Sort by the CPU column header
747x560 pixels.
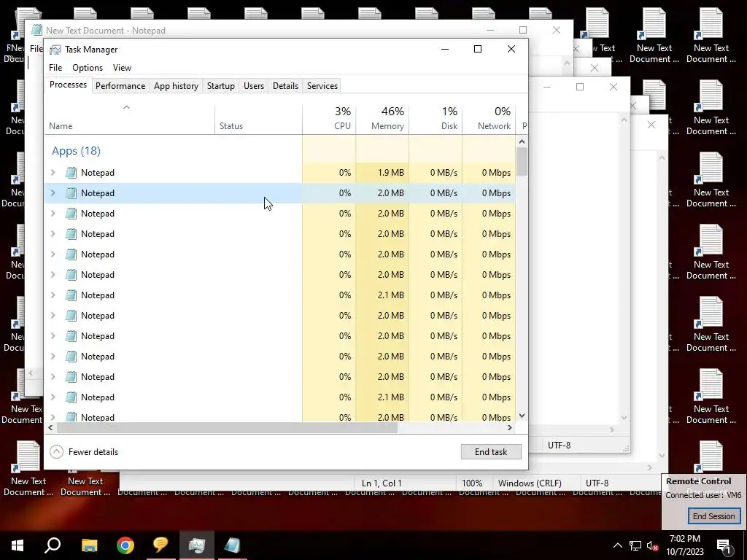click(x=329, y=118)
